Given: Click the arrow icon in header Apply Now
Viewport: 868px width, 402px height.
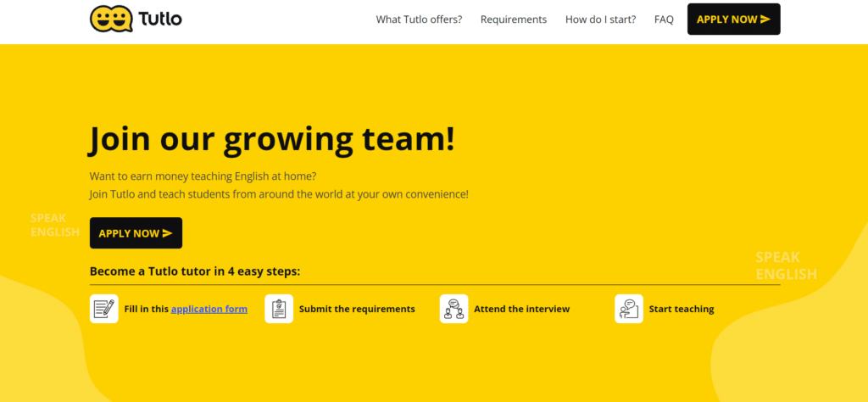Looking at the screenshot, I should click(765, 19).
